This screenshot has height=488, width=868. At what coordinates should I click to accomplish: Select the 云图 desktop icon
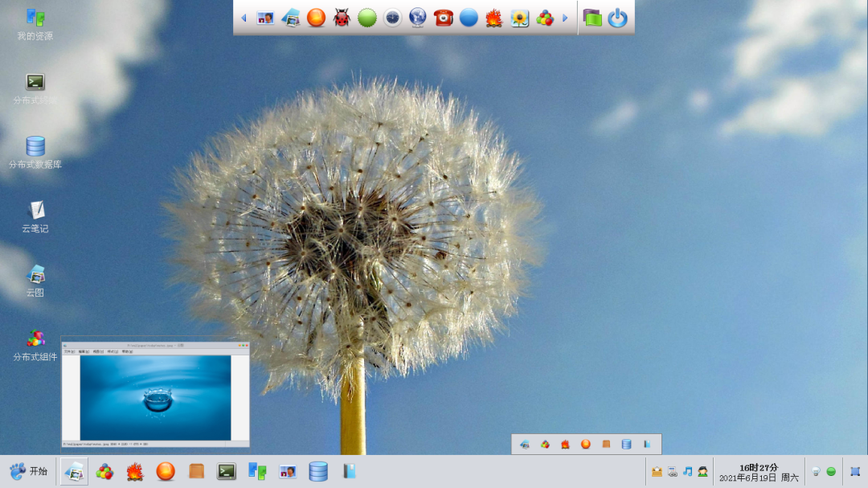(35, 281)
